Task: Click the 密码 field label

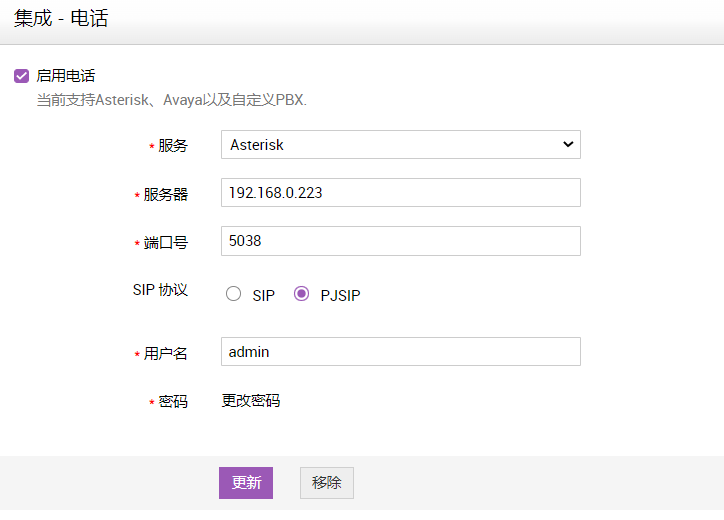Action: pyautogui.click(x=173, y=401)
